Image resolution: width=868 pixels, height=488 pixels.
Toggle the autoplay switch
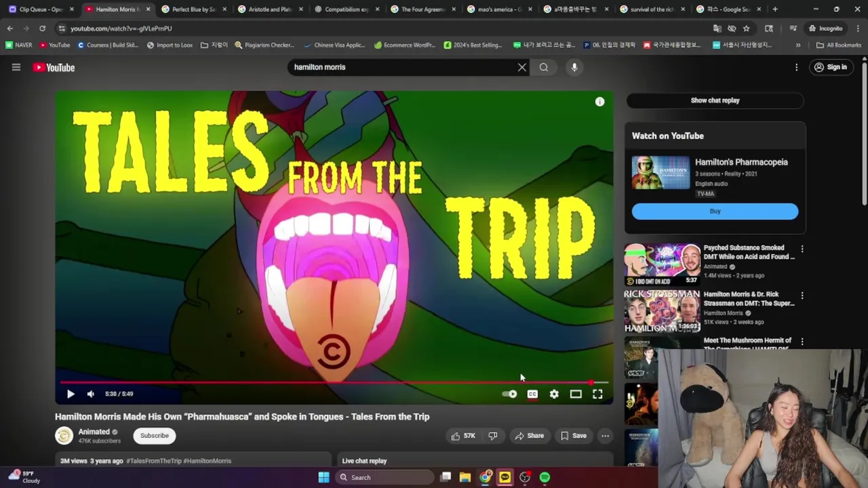[x=509, y=394]
